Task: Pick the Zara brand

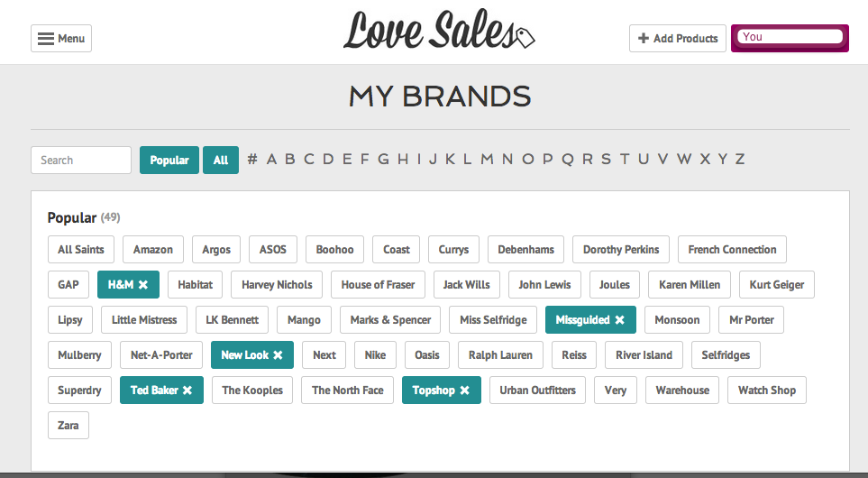Action: coord(69,426)
